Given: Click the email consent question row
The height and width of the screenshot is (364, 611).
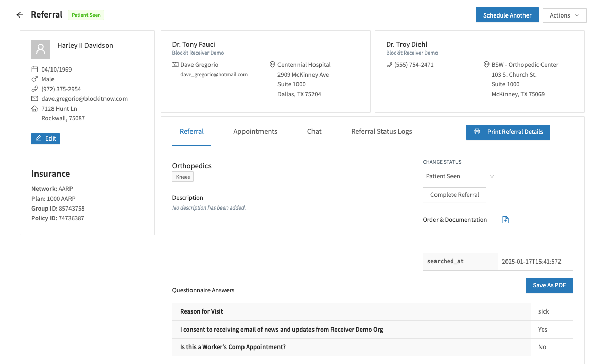Looking at the screenshot, I should pyautogui.click(x=373, y=330).
